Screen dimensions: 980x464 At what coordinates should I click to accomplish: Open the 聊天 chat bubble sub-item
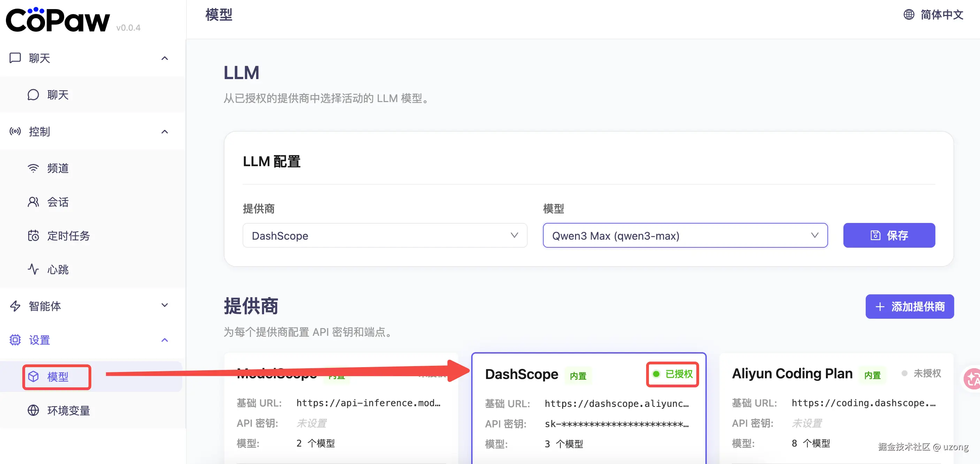click(57, 95)
